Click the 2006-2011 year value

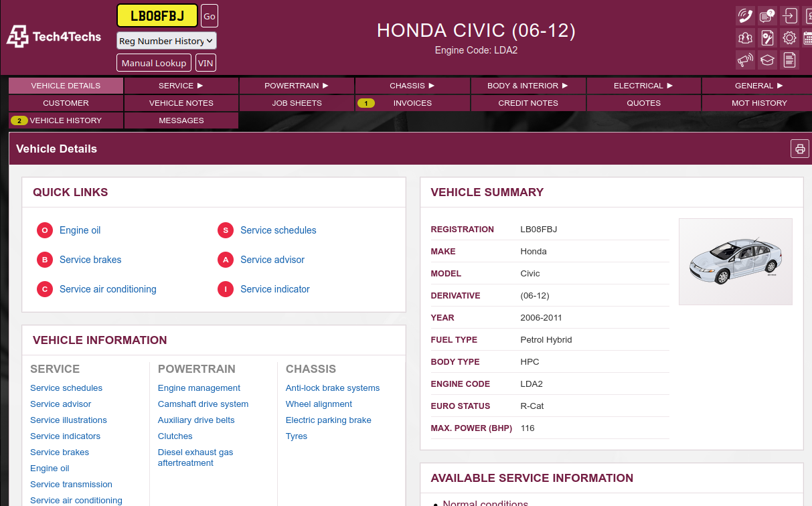coord(542,318)
